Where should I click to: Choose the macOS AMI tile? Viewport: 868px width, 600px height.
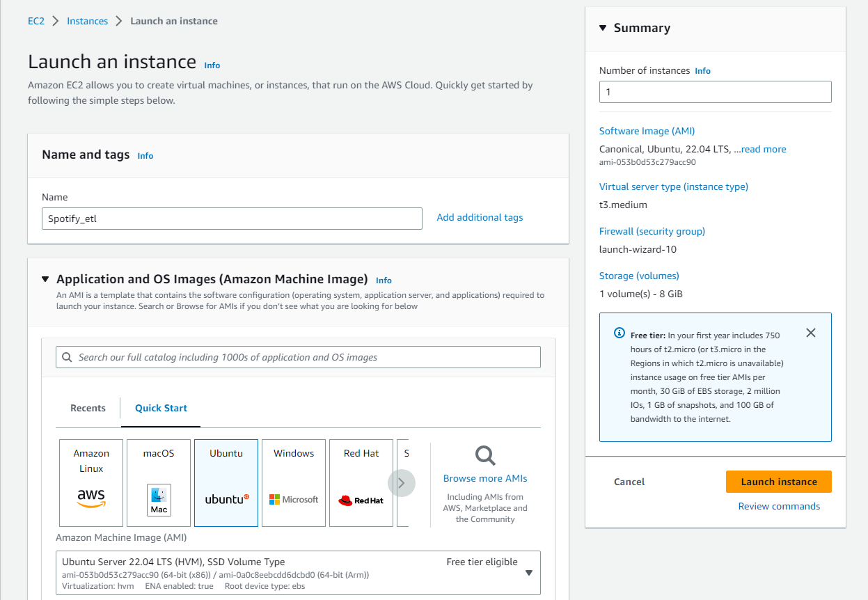click(x=159, y=483)
